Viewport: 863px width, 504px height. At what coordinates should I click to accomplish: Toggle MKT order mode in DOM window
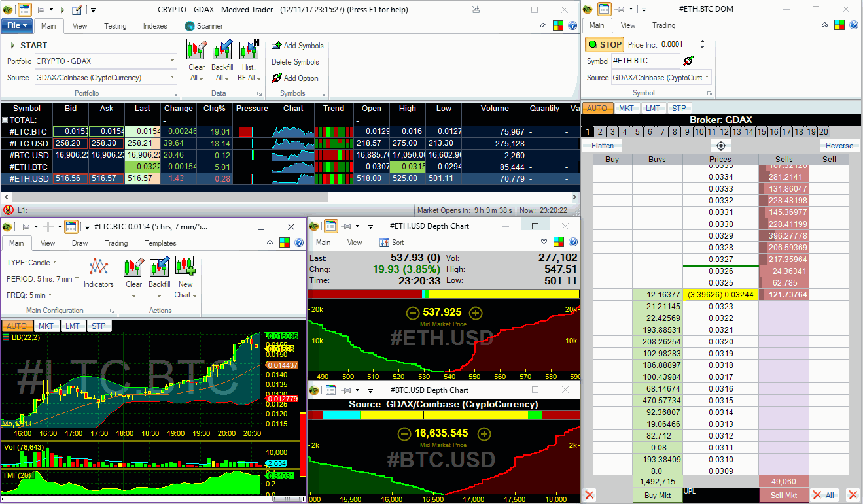pos(626,109)
